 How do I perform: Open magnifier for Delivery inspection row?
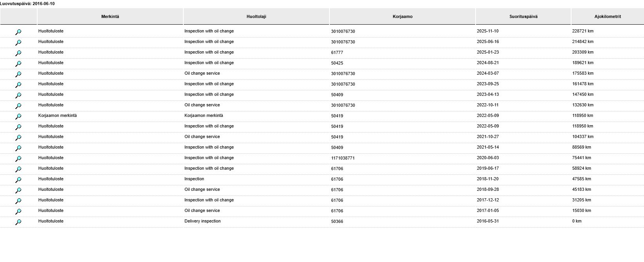pyautogui.click(x=18, y=222)
